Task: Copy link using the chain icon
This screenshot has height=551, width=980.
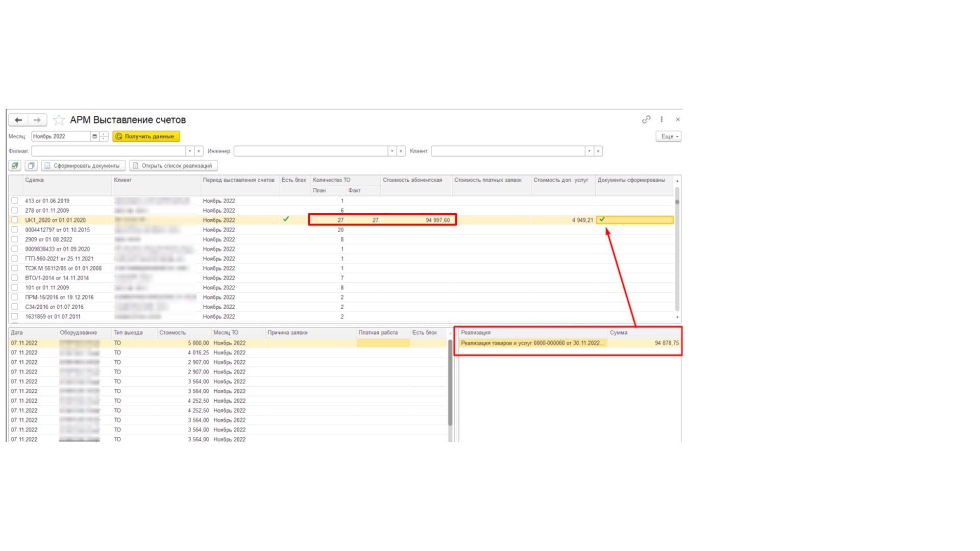Action: click(646, 119)
